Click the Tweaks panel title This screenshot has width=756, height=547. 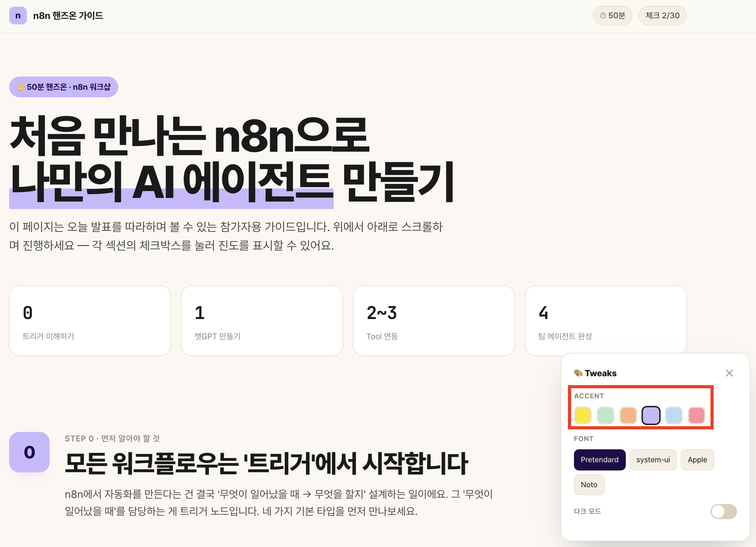coord(595,373)
